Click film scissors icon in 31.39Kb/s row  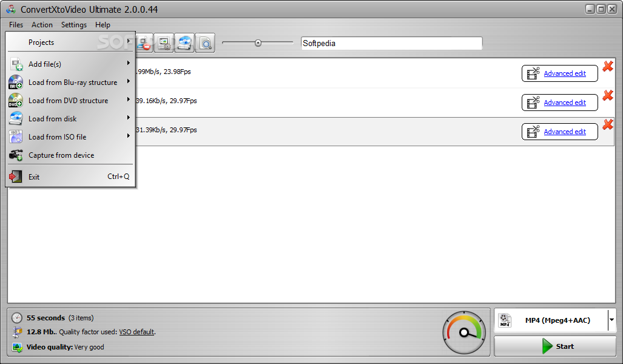533,131
